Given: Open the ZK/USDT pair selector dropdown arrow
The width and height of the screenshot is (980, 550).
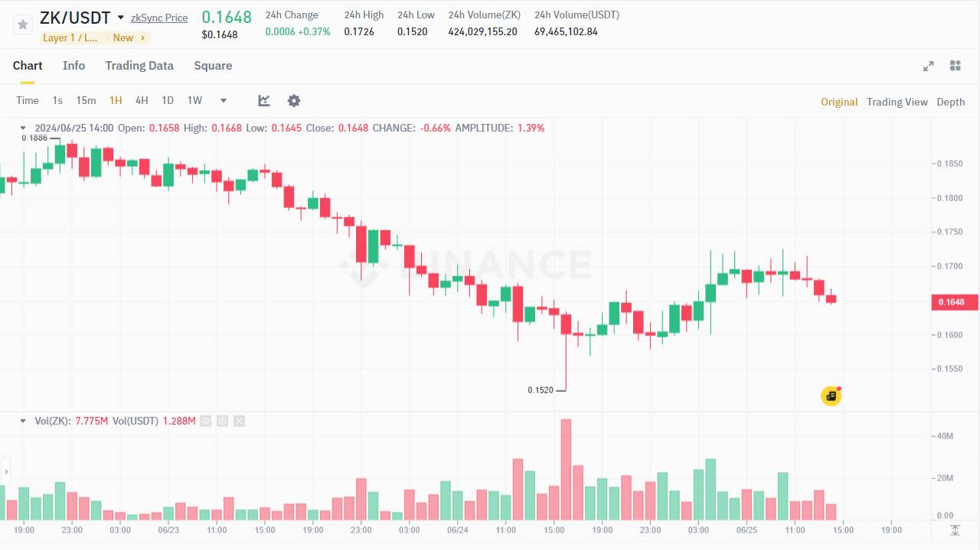Looking at the screenshot, I should pyautogui.click(x=120, y=18).
